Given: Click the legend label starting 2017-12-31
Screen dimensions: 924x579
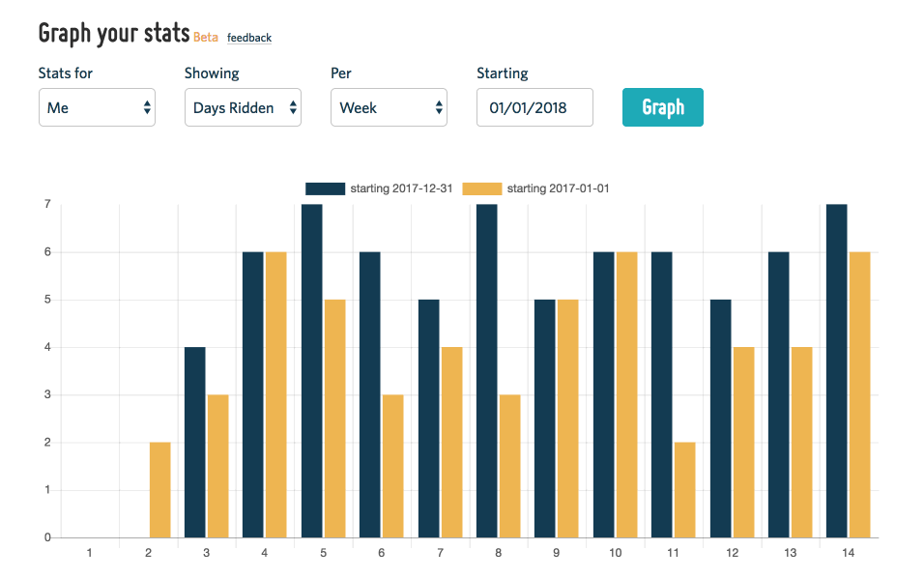Looking at the screenshot, I should coord(399,188).
